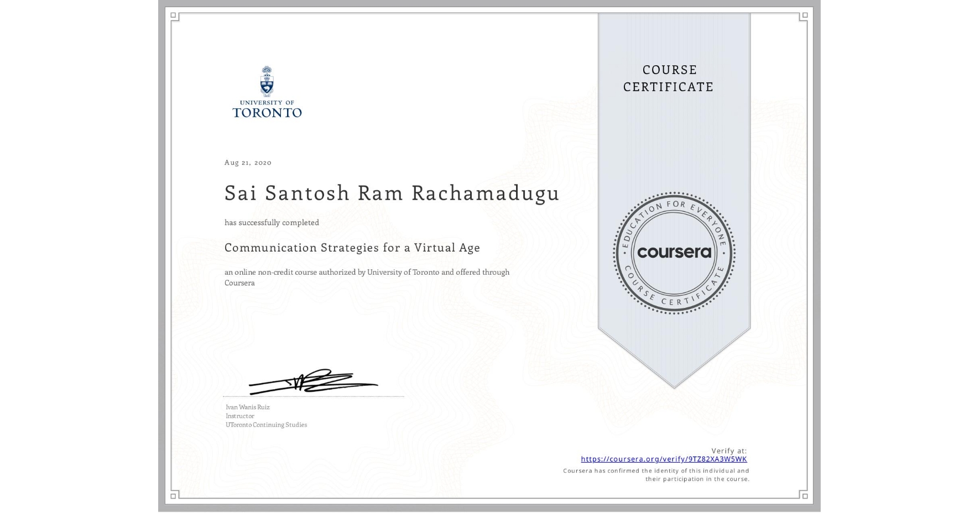The image size is (980, 513).
Task: Click the Verify at label
Action: 728,450
